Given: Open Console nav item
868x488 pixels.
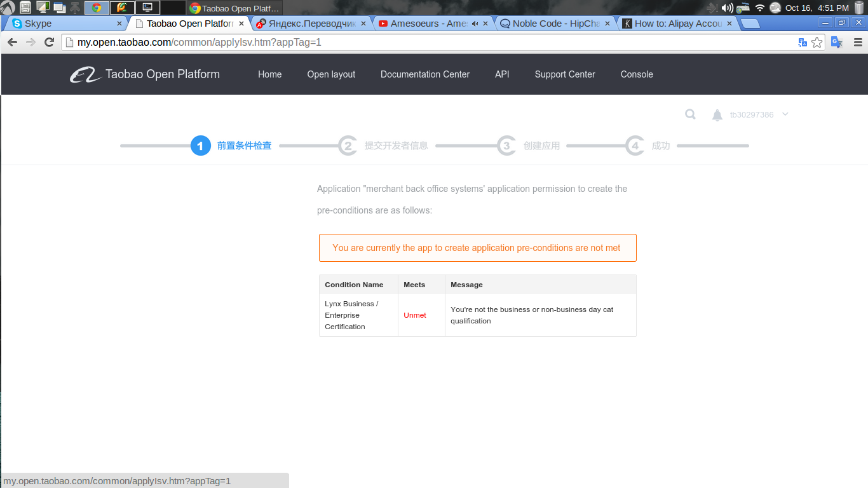Looking at the screenshot, I should [637, 74].
